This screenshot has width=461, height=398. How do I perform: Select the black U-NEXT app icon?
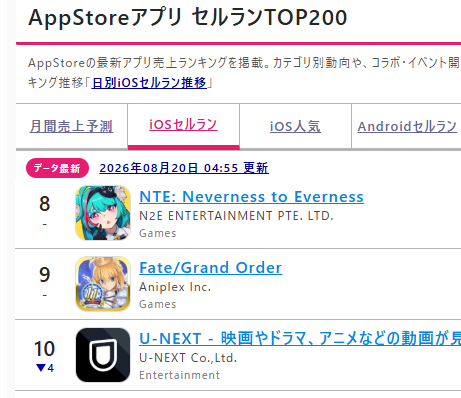coord(103,355)
